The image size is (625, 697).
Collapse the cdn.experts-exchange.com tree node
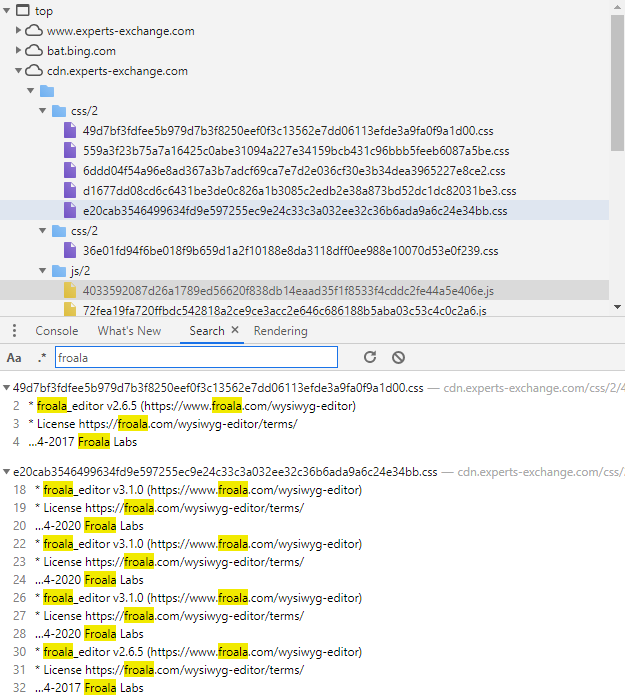point(19,71)
